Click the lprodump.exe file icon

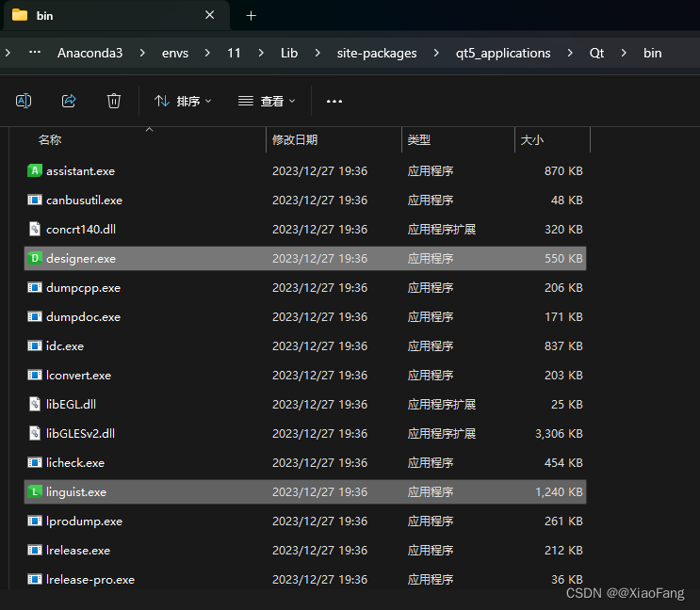(x=34, y=521)
